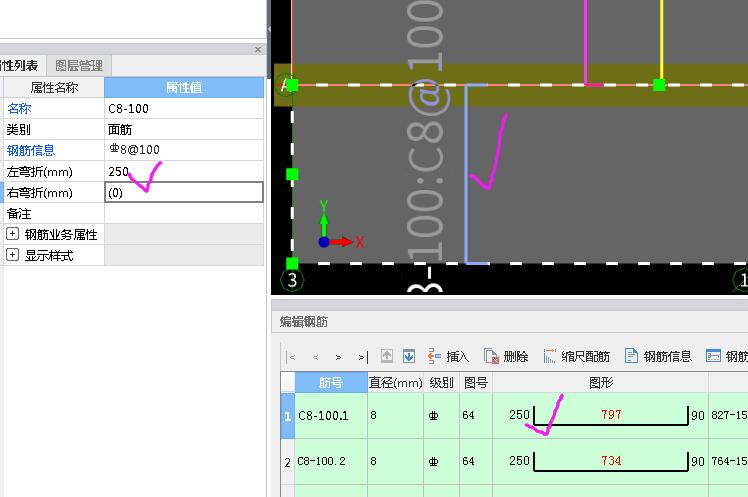748x497 pixels.
Task: Select row header number 2
Action: pyautogui.click(x=288, y=462)
